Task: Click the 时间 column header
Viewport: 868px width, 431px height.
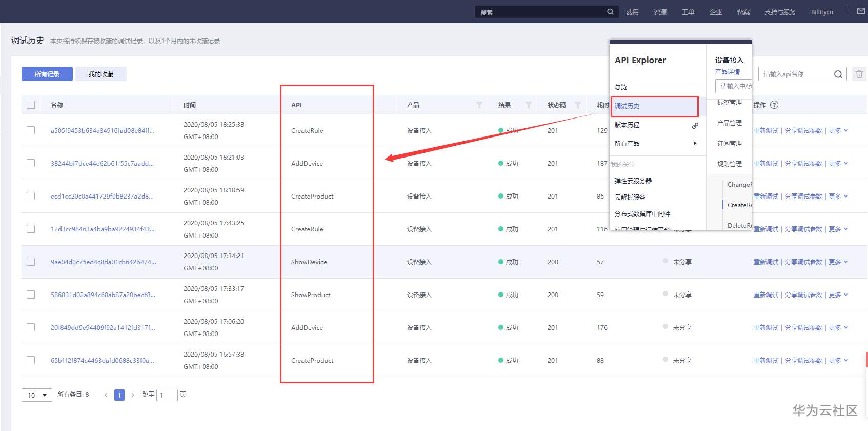Action: [190, 105]
